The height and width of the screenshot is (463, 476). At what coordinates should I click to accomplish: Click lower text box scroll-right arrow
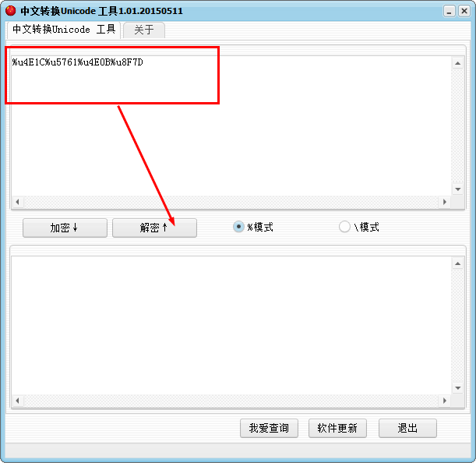coord(445,401)
